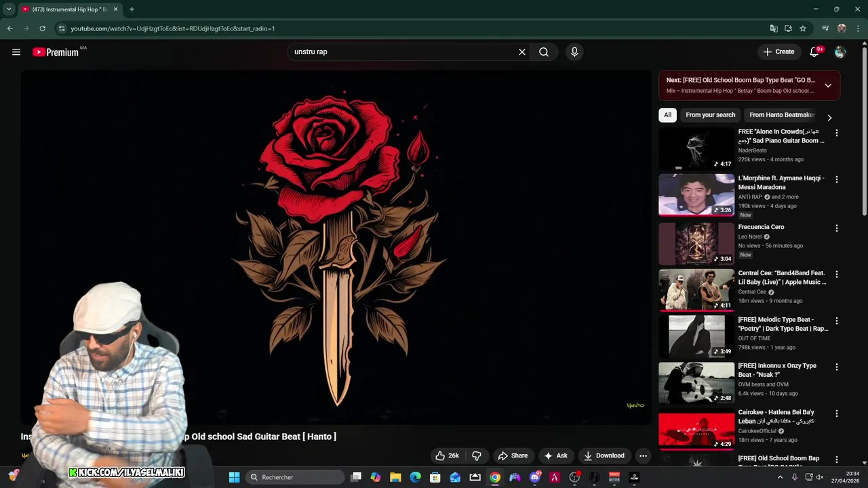
Task: Click the Share button
Action: (x=512, y=455)
